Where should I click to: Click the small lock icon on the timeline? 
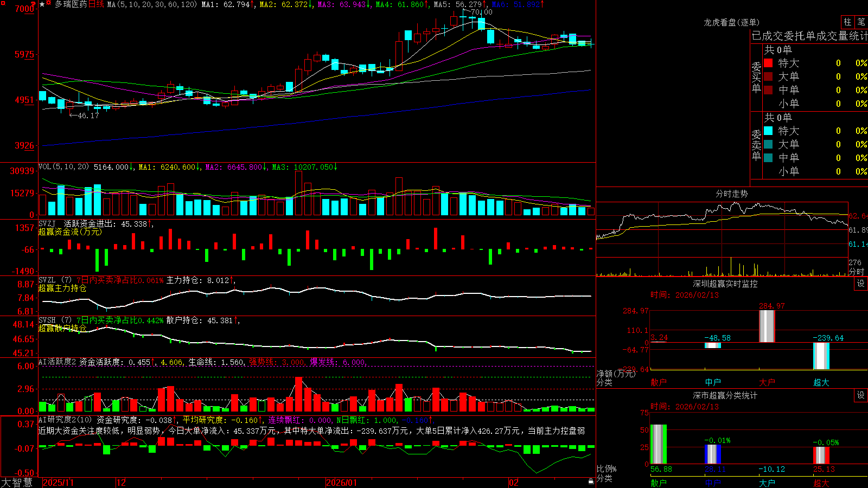click(x=591, y=481)
